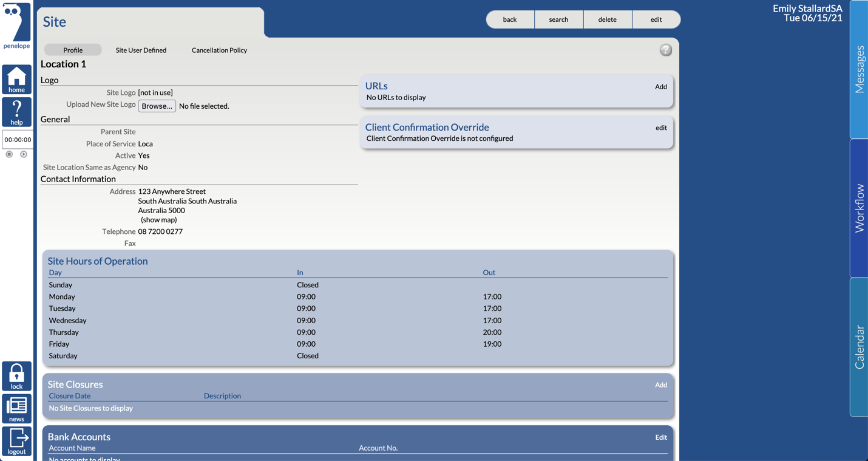Click the Location 1 heading
This screenshot has width=868, height=461.
click(x=63, y=64)
